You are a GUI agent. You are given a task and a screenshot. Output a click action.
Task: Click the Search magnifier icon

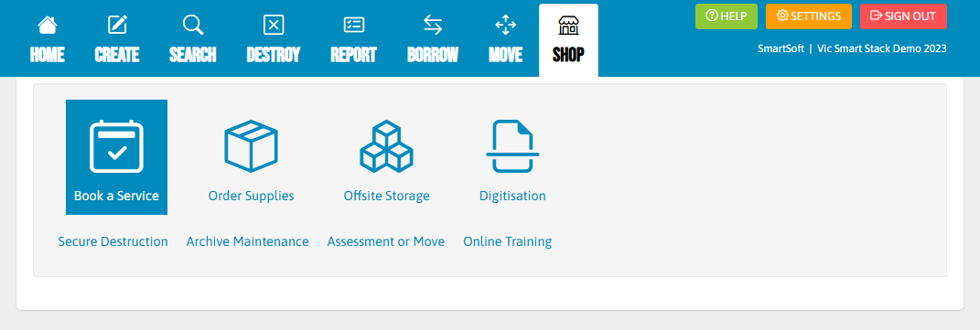click(192, 25)
